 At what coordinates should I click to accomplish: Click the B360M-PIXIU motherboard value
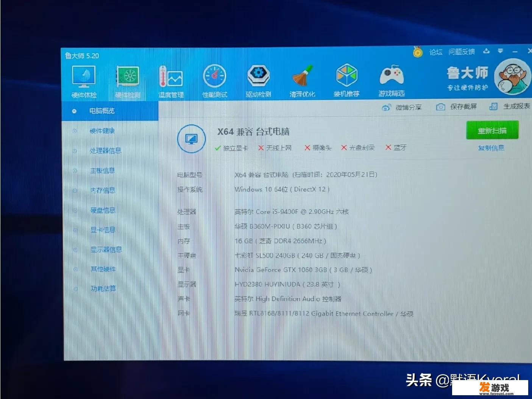(x=286, y=226)
